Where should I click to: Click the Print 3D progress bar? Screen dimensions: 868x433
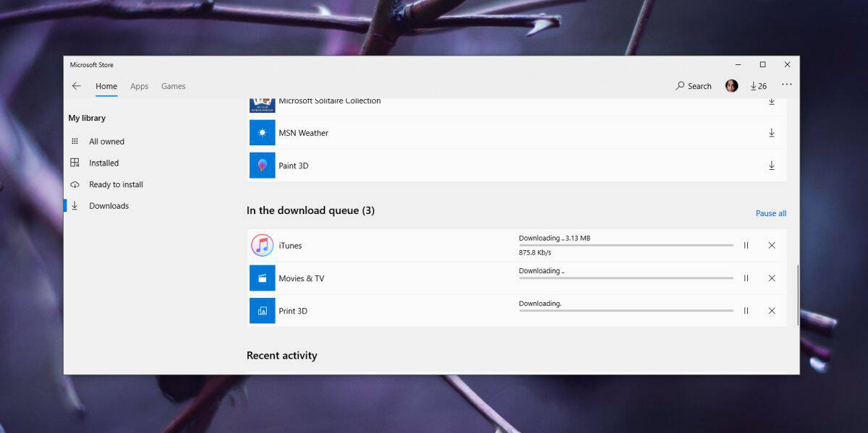pos(626,311)
